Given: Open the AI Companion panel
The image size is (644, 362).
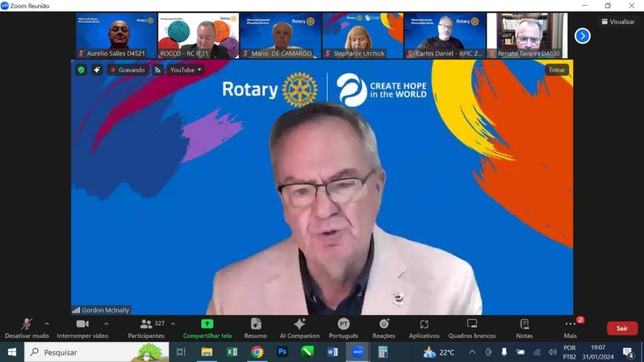Looking at the screenshot, I should 299,327.
